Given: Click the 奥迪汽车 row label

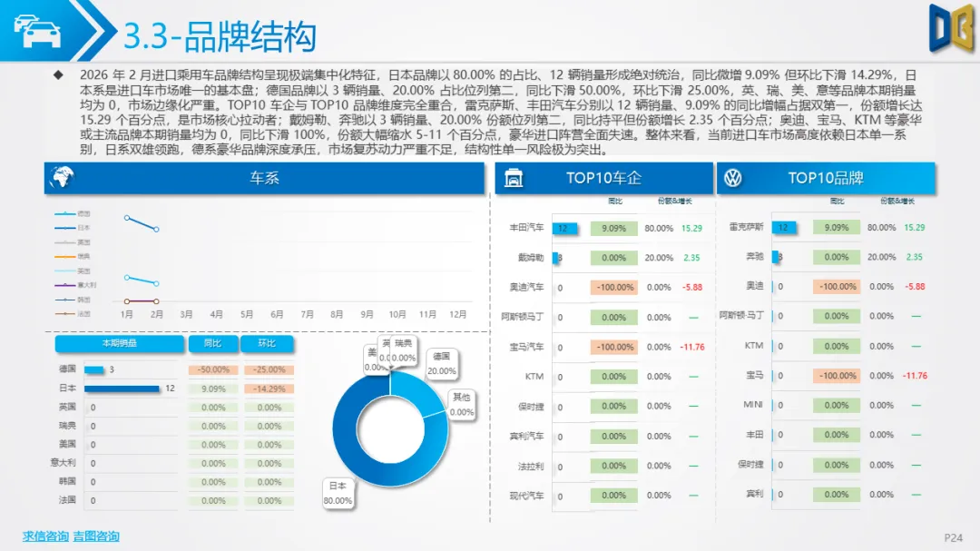Looking at the screenshot, I should coord(526,287).
